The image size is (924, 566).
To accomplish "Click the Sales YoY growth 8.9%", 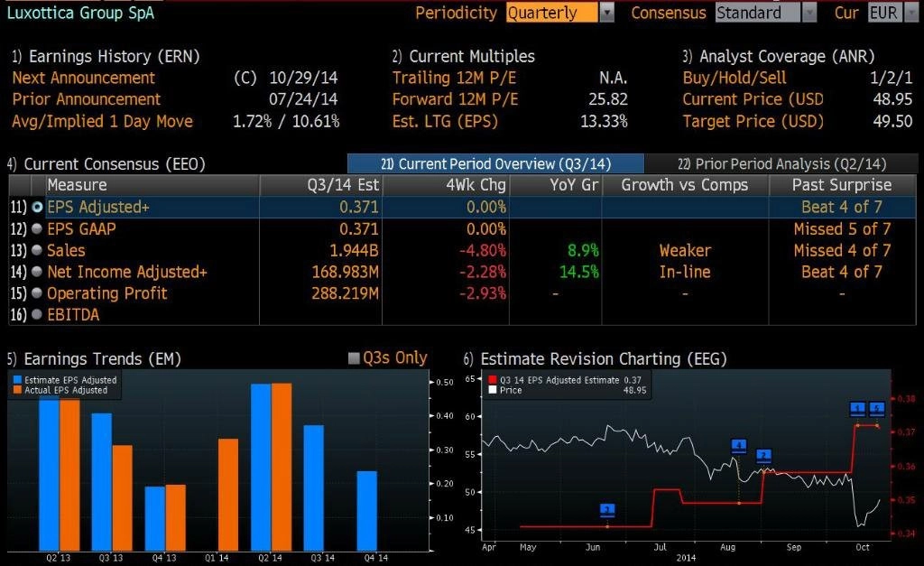I will coord(583,251).
